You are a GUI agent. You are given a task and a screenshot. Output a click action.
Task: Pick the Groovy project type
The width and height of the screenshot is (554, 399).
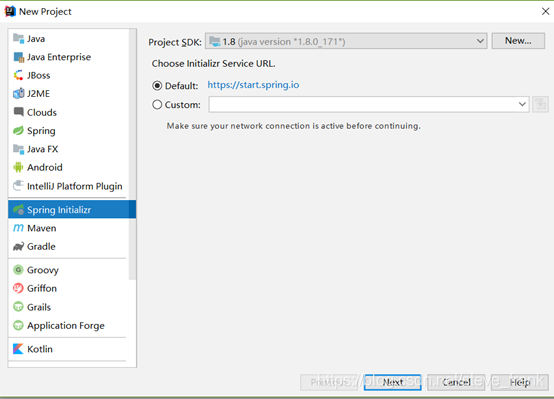[70, 270]
